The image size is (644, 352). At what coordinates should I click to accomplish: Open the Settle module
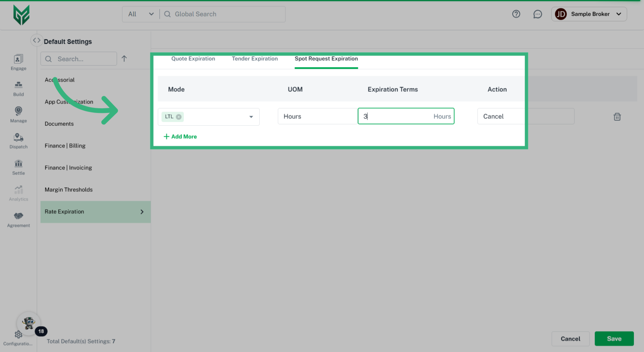click(x=18, y=167)
